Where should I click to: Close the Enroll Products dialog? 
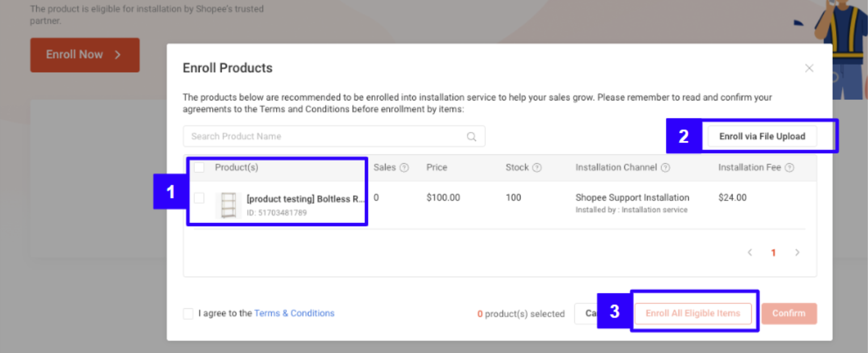[x=809, y=68]
